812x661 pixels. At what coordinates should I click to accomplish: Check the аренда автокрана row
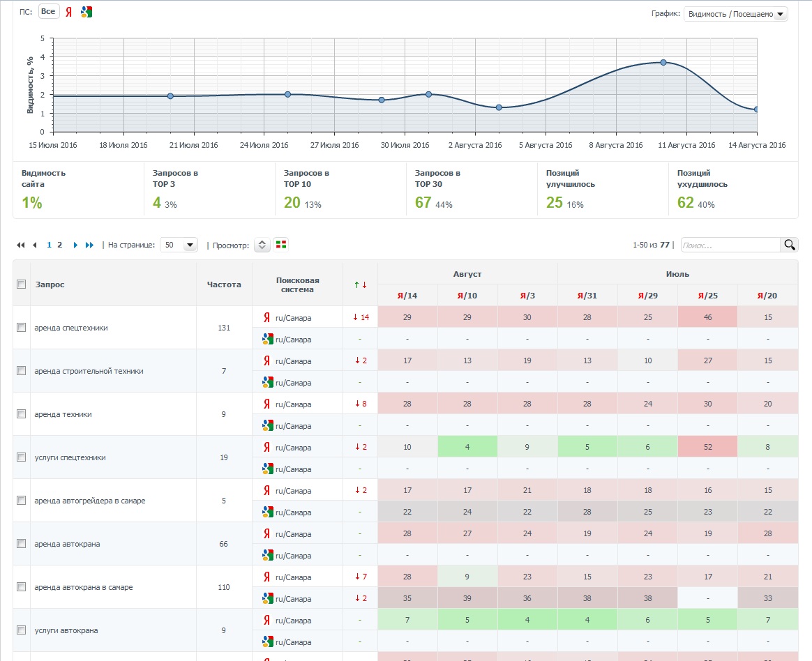pos(21,543)
